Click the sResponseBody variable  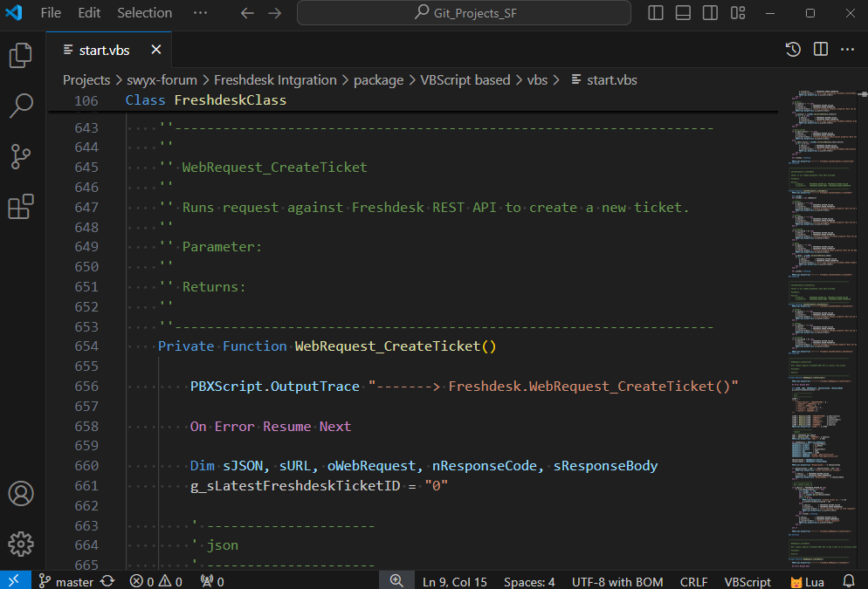coord(606,466)
